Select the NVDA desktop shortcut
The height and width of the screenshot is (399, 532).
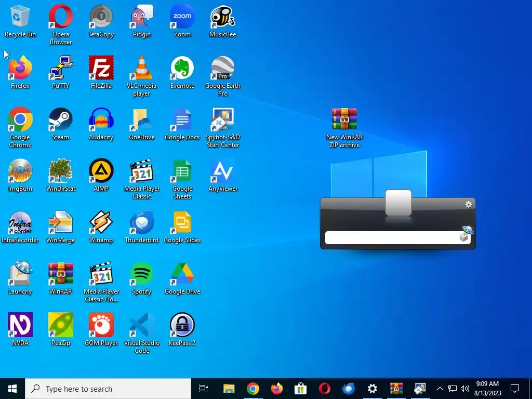[20, 330]
